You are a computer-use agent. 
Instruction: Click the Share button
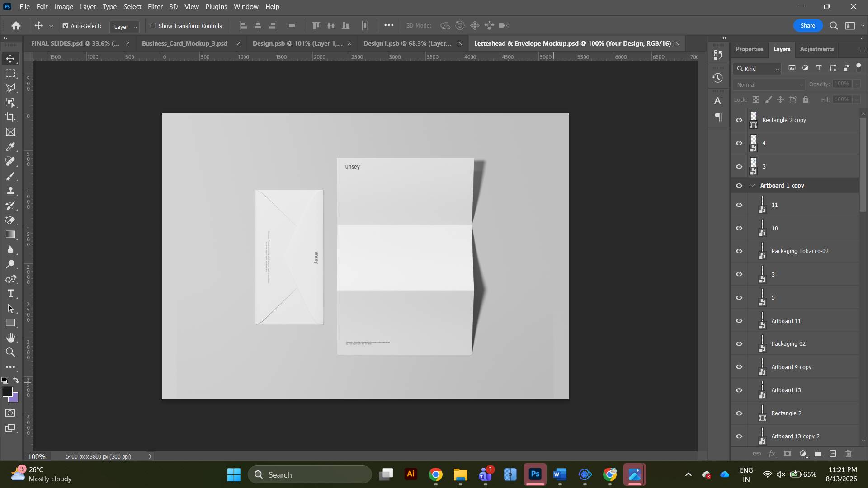point(807,26)
